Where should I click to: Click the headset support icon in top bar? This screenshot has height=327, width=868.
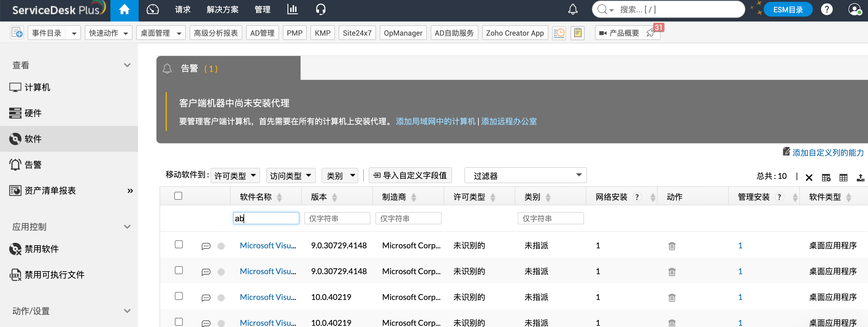click(x=321, y=9)
